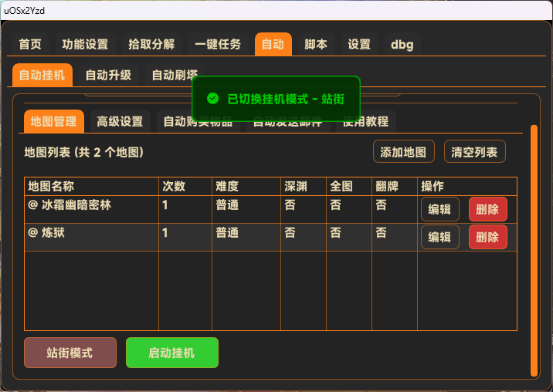Delete the 冰霜幽暗密林 map entry
The height and width of the screenshot is (392, 553).
487,209
